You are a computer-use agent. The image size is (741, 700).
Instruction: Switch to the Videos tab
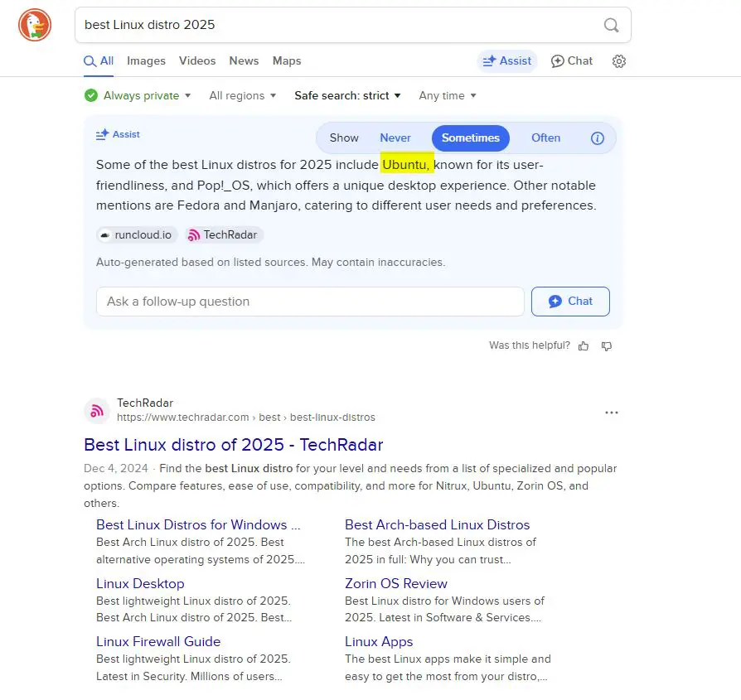197,61
